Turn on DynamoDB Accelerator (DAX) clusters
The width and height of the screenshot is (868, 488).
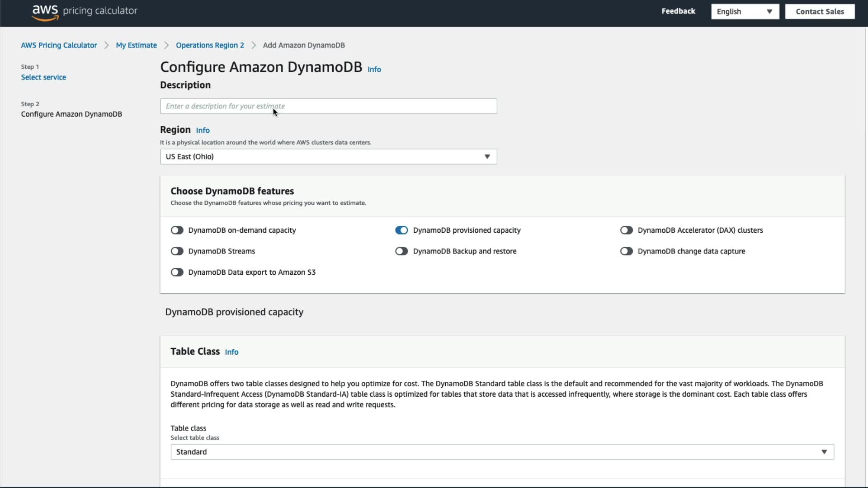point(626,230)
